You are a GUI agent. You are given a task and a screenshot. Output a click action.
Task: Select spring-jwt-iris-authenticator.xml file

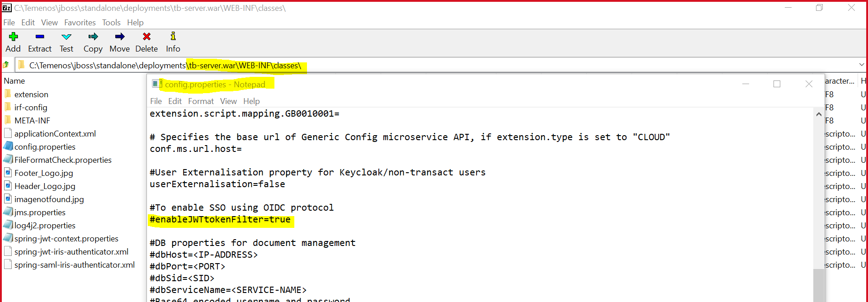71,252
